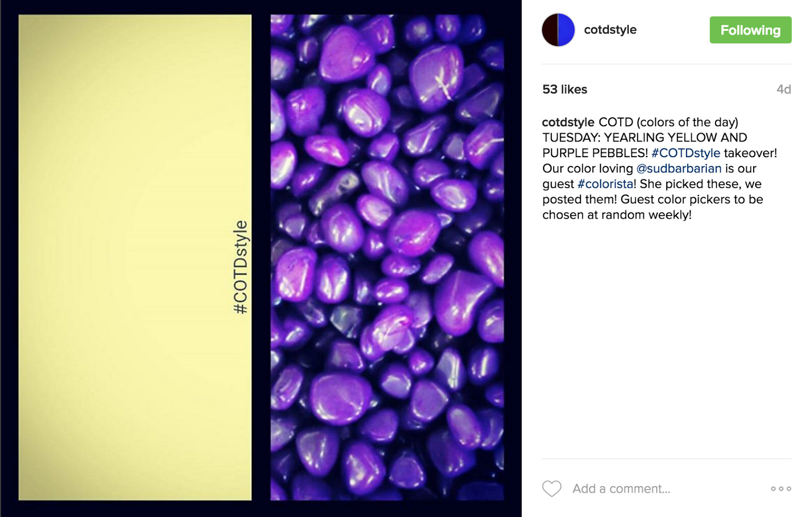The height and width of the screenshot is (517, 812).
Task: Click the purple pebbles photo
Action: pos(387,257)
